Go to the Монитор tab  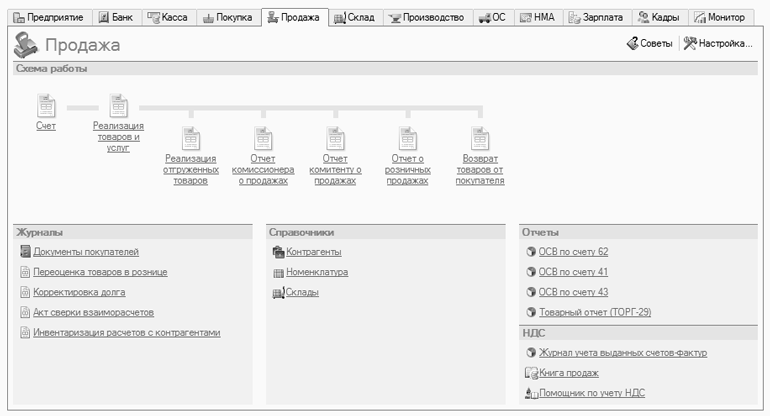[x=718, y=17]
